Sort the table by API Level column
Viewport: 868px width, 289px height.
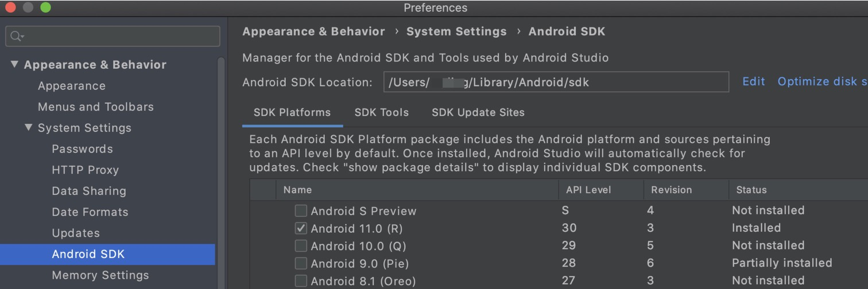tap(588, 190)
